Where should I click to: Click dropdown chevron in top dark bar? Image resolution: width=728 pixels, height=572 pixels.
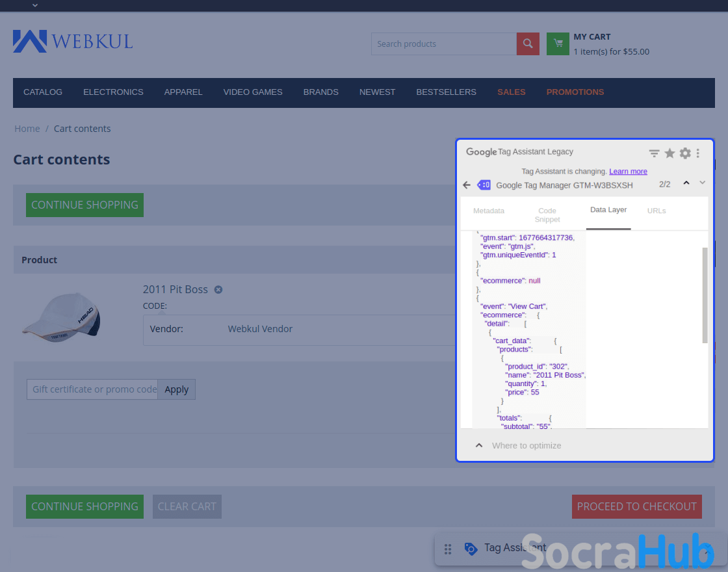click(35, 5)
